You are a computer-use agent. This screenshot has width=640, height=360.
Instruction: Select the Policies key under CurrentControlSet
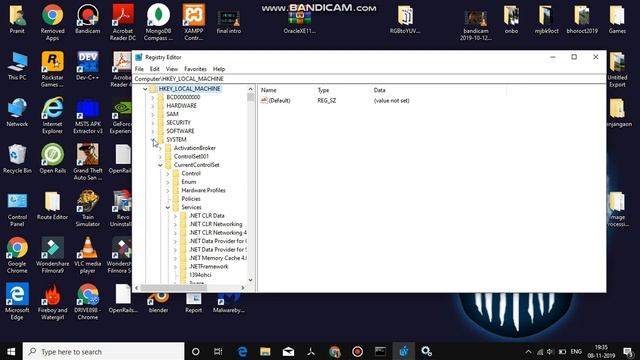(191, 199)
